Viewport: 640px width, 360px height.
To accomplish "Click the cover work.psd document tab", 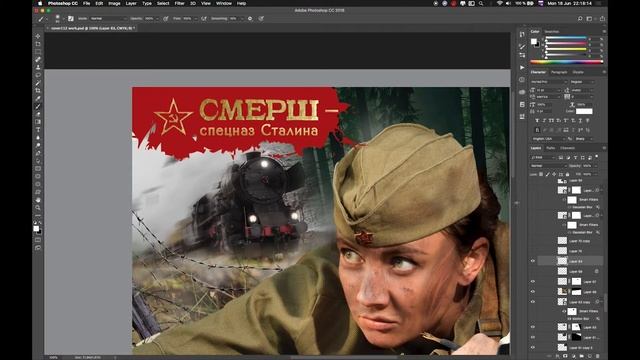I will coord(90,28).
